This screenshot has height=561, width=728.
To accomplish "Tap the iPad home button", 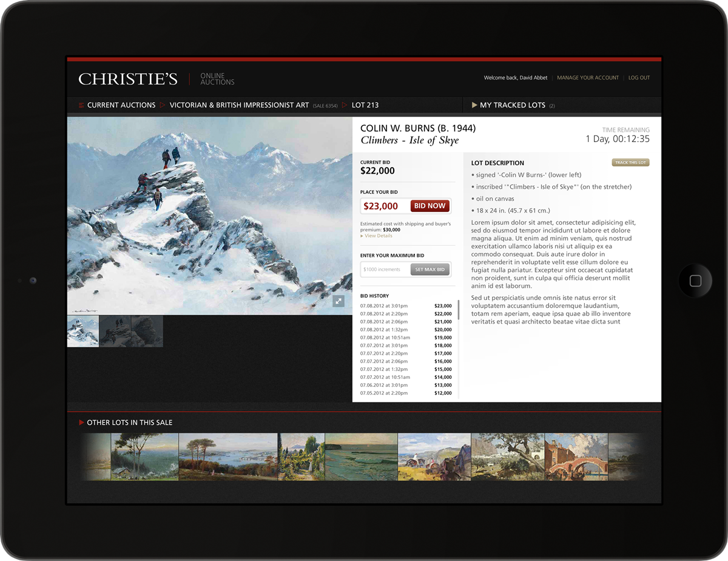I will (x=696, y=280).
